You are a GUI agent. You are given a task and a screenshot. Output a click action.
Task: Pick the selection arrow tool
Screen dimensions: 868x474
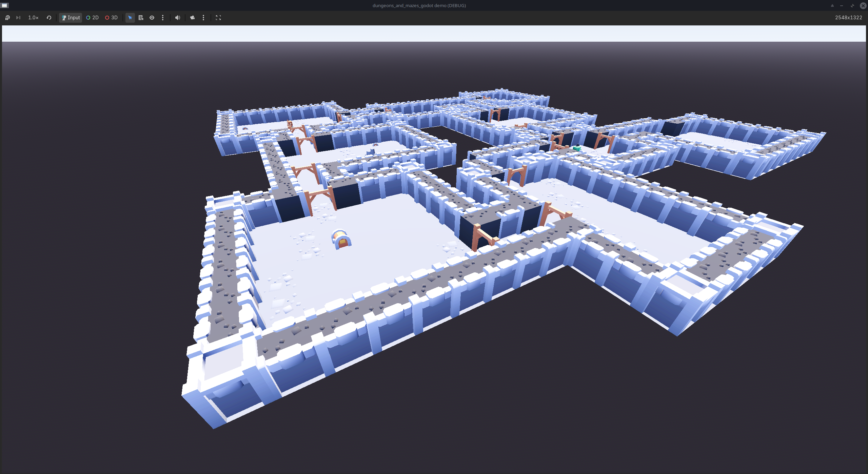tap(130, 18)
